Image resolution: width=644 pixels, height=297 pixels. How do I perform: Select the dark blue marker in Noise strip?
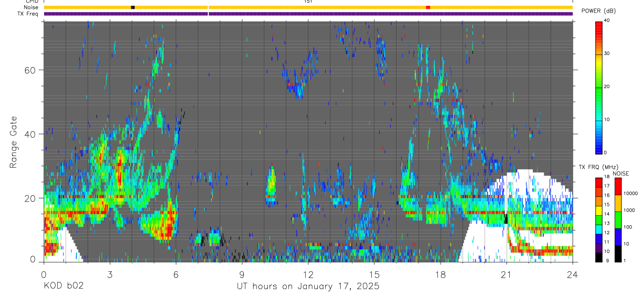click(x=133, y=7)
